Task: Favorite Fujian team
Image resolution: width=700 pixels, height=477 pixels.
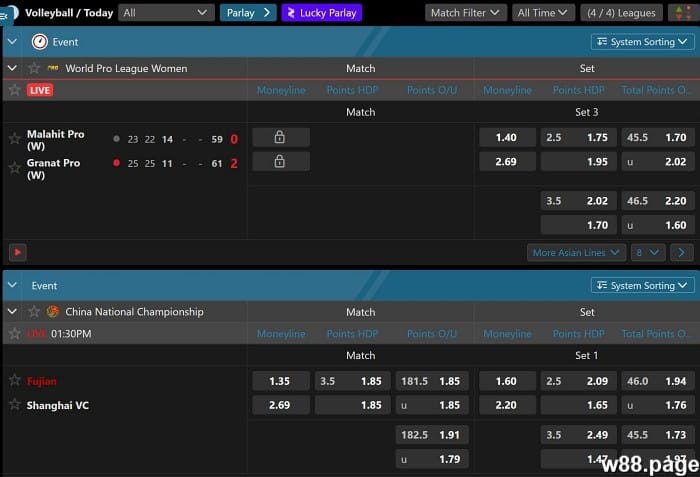Action: [15, 380]
